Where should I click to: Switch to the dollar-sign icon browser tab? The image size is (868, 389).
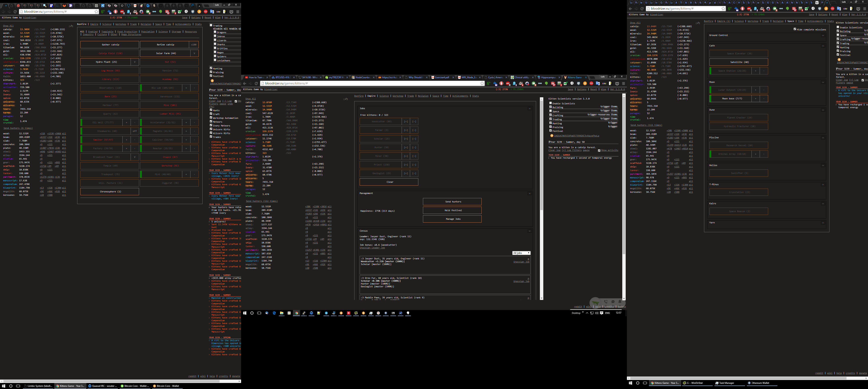pyautogui.click(x=154, y=6)
